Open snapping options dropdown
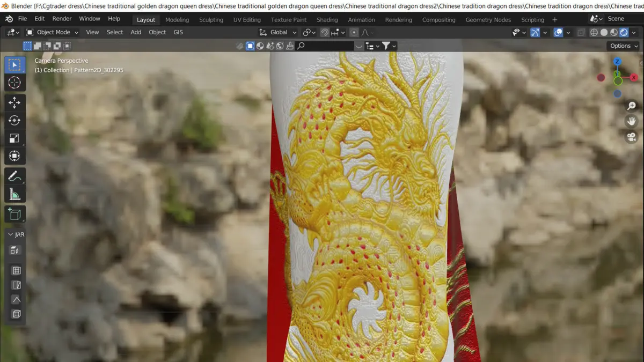This screenshot has width=644, height=362. [338, 32]
